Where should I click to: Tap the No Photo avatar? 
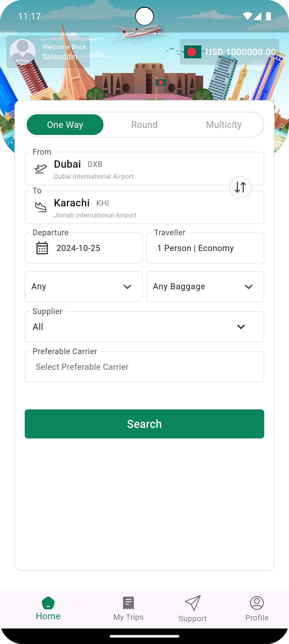pos(23,52)
